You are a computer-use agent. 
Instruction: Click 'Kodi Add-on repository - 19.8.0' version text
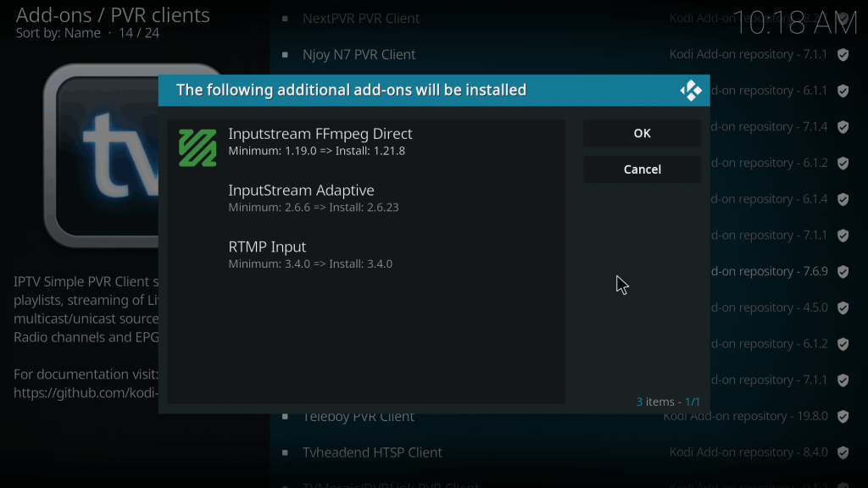[x=746, y=417]
